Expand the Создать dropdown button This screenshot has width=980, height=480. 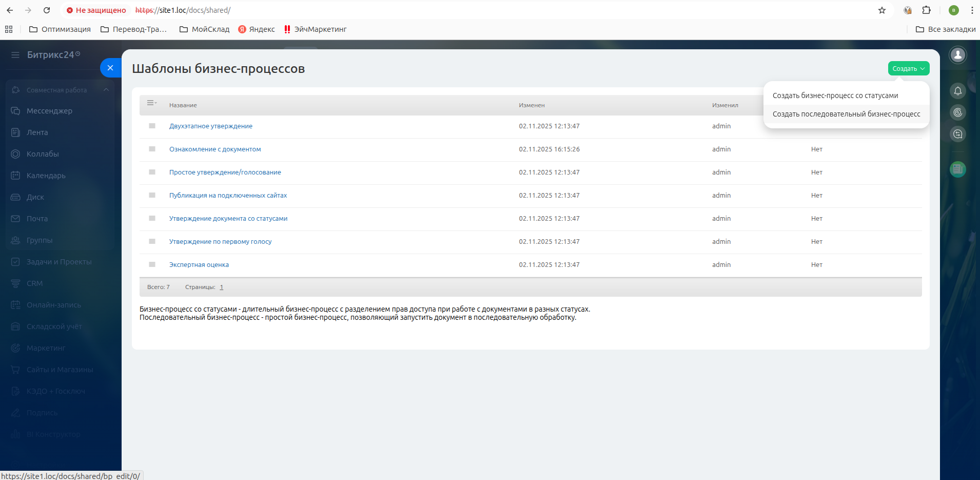coord(908,68)
